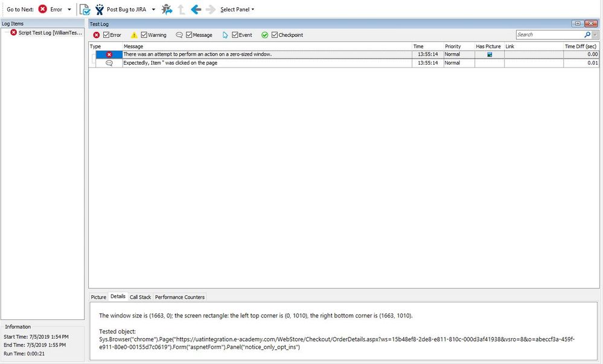Click the green Checkpoint filter icon
The width and height of the screenshot is (603, 364).
click(264, 35)
